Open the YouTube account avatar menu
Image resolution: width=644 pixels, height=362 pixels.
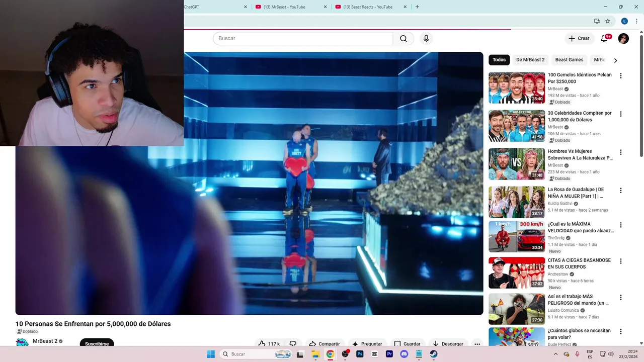[623, 39]
